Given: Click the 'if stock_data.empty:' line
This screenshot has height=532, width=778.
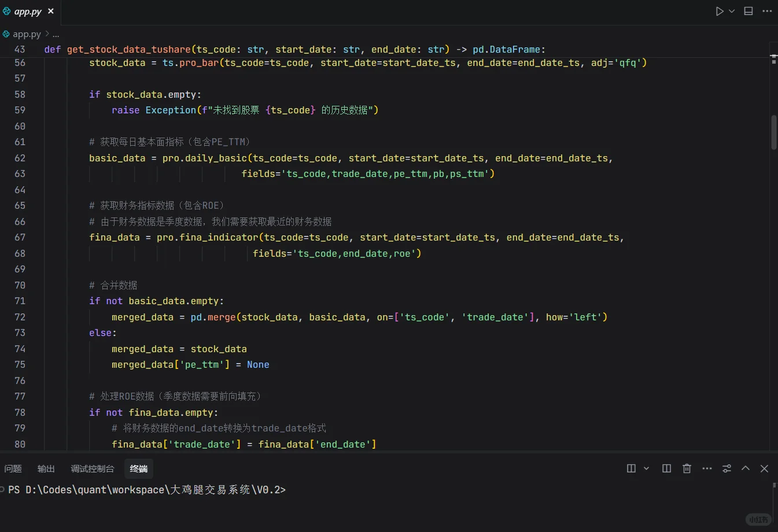Looking at the screenshot, I should click(x=145, y=94).
